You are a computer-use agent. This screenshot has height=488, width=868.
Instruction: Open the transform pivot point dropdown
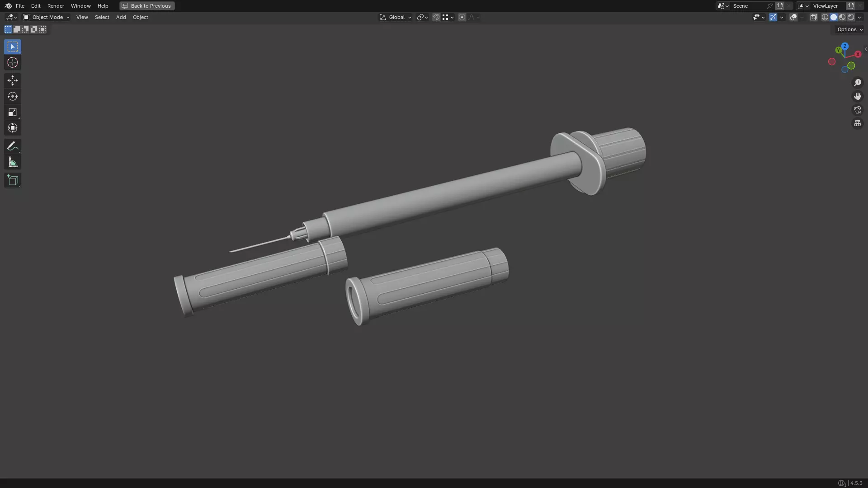point(422,17)
